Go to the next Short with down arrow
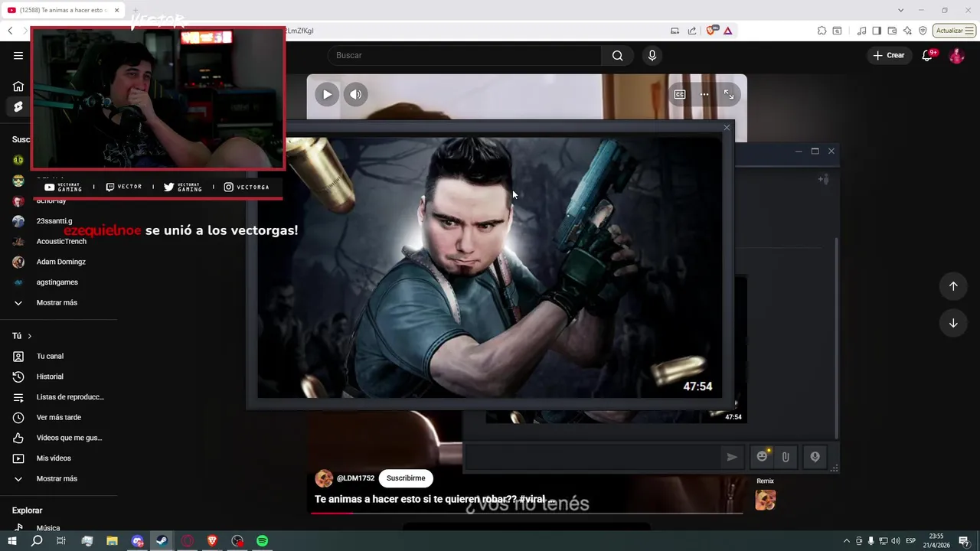The width and height of the screenshot is (980, 551). pyautogui.click(x=953, y=323)
